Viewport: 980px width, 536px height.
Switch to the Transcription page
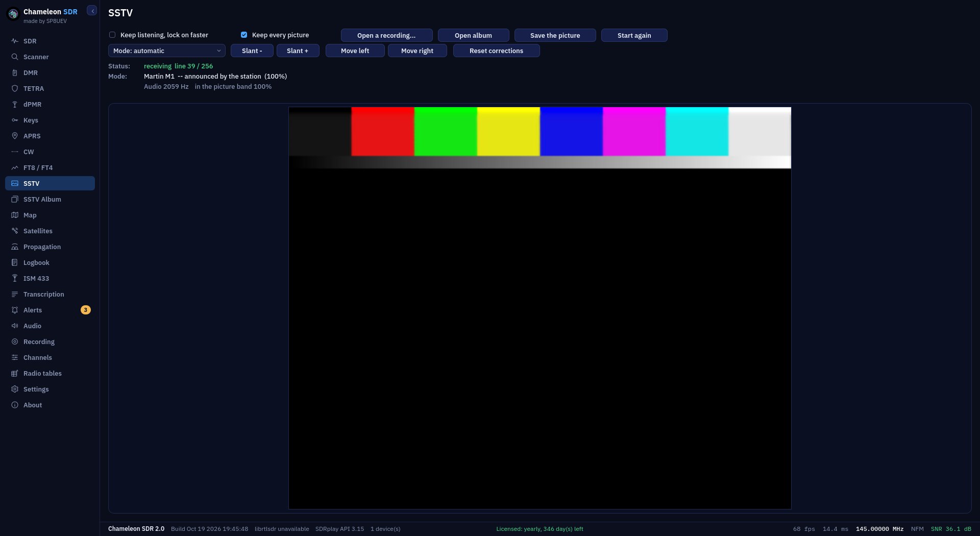50,294
